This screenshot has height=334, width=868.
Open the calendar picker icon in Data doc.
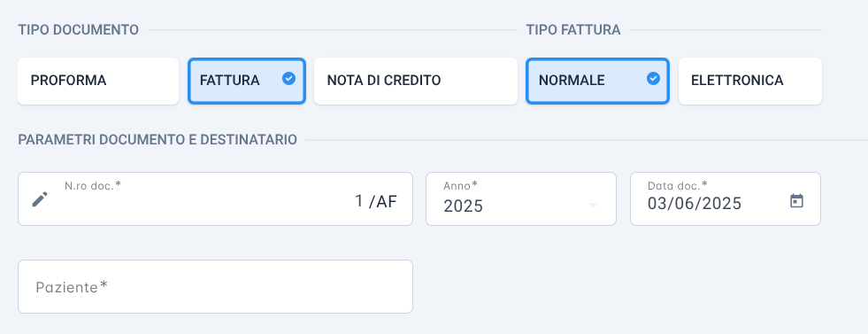click(x=796, y=200)
